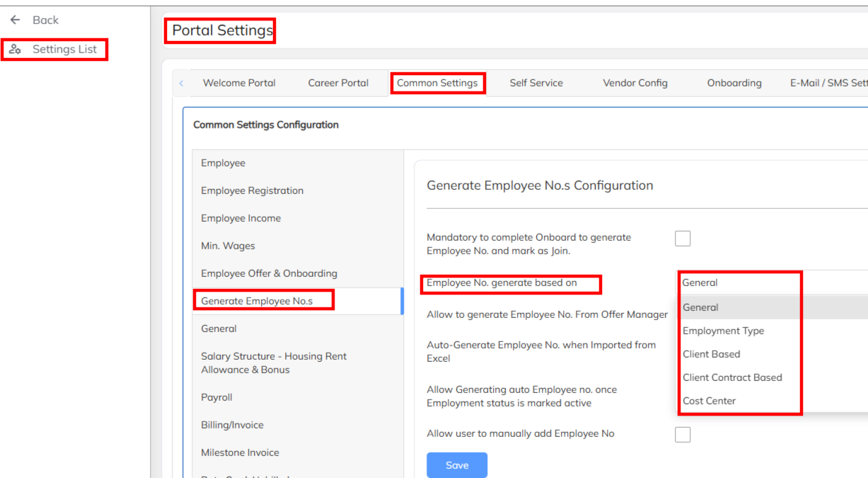This screenshot has width=868, height=478.
Task: Pick Cost Center from dropdown list
Action: click(x=709, y=401)
